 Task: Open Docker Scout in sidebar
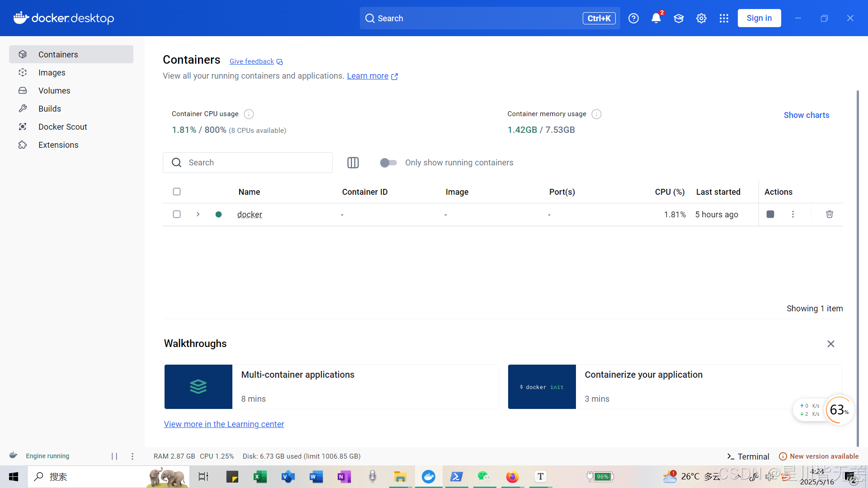coord(62,127)
